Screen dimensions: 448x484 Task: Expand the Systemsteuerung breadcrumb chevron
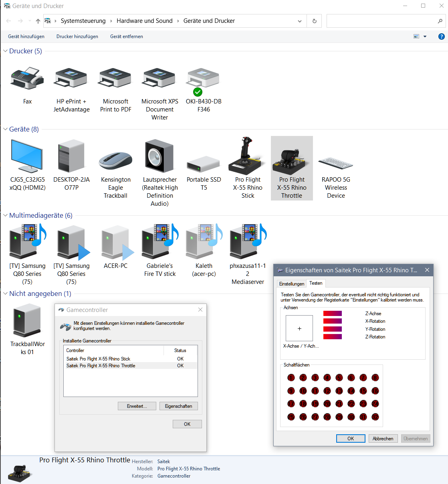[111, 21]
